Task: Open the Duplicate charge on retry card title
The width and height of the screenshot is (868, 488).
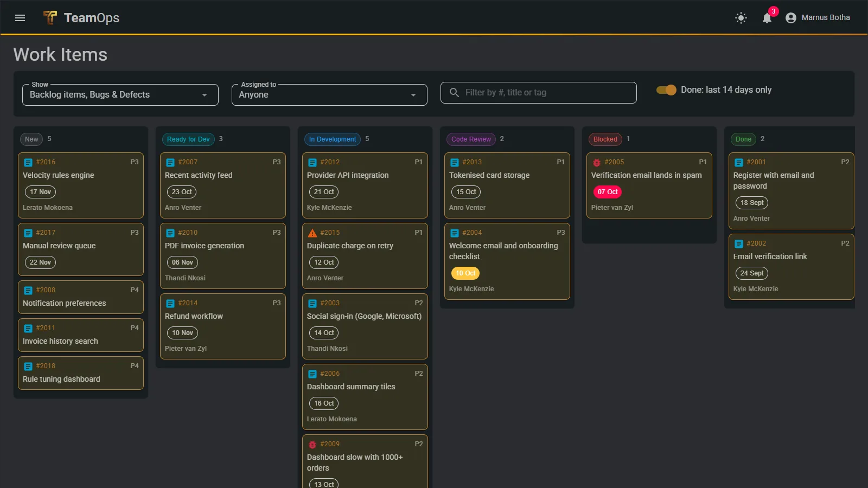Action: (350, 246)
